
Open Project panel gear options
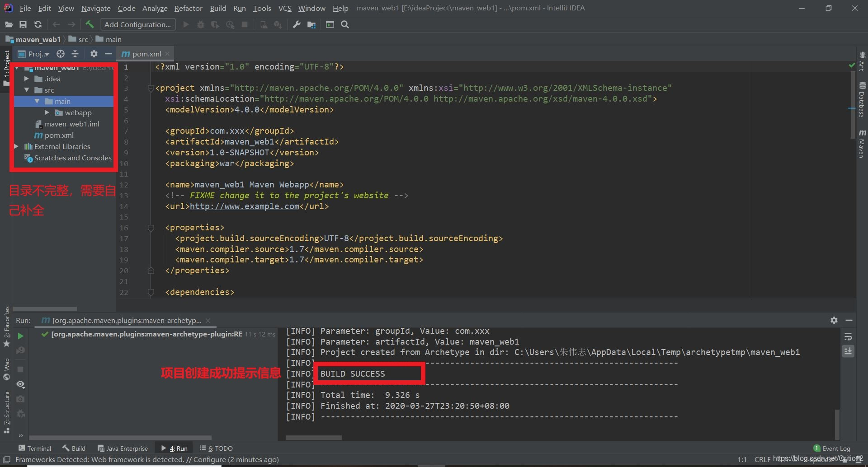94,54
